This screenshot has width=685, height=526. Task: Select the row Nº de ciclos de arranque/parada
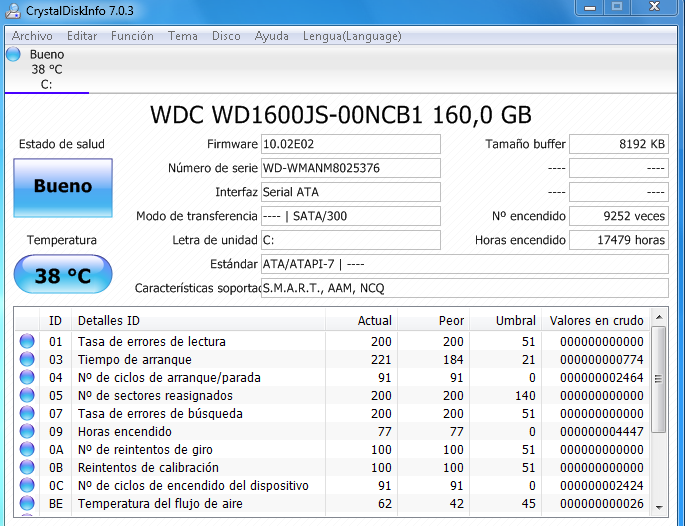click(x=332, y=377)
